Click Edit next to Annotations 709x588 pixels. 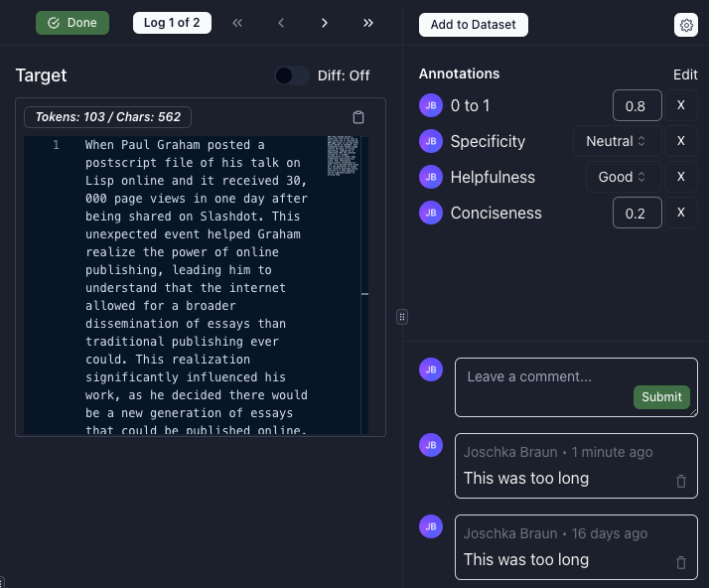coord(685,74)
